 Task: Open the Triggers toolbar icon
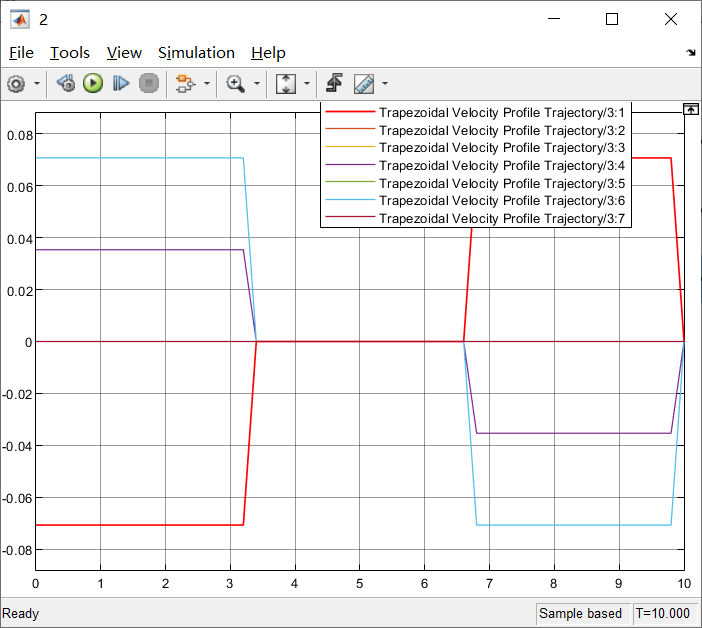[334, 84]
